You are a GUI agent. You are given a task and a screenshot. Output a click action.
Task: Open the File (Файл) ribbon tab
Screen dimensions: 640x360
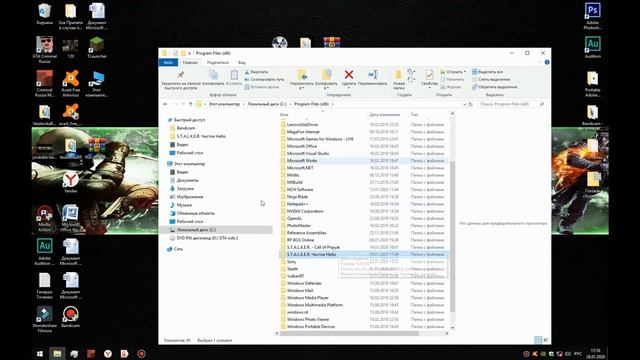click(168, 62)
